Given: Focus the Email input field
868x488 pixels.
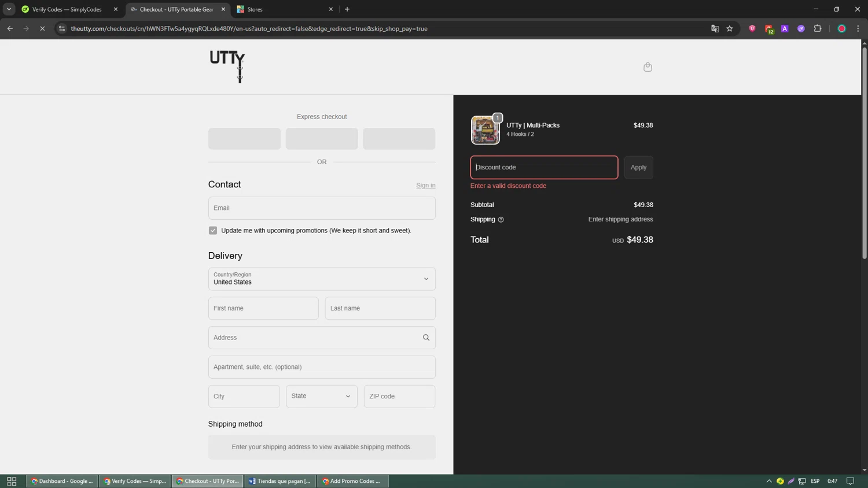Looking at the screenshot, I should pyautogui.click(x=322, y=208).
